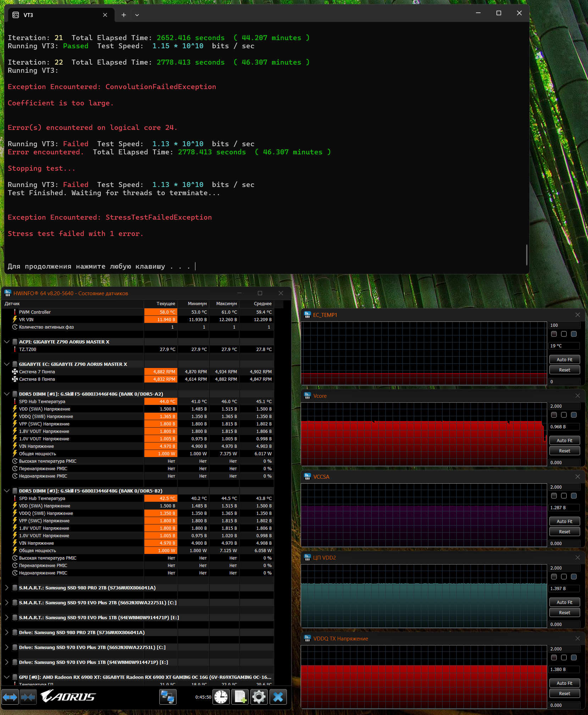Click the Среднее column header
The width and height of the screenshot is (588, 715).
[256, 304]
